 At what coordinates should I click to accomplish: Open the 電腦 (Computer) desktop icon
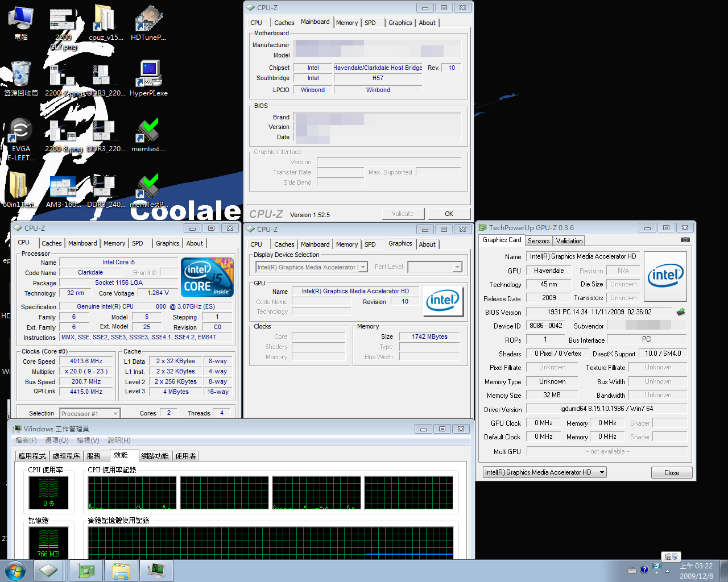(21, 23)
